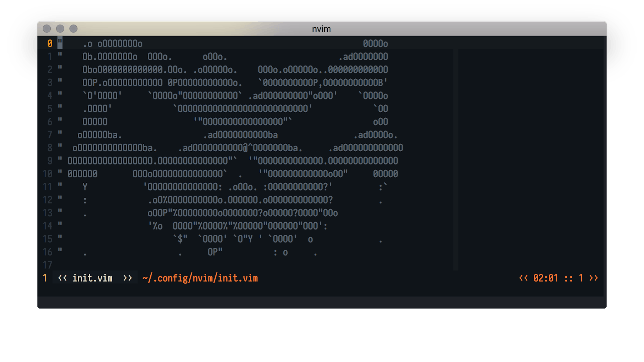Viewport: 644px width, 362px height.
Task: Click the vertical split separator bar
Action: click(x=456, y=157)
